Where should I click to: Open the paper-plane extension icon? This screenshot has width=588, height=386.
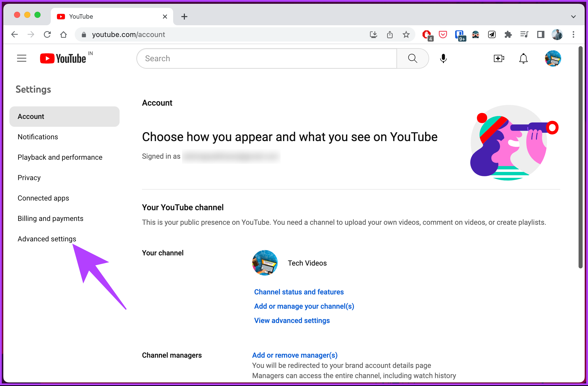coord(492,34)
